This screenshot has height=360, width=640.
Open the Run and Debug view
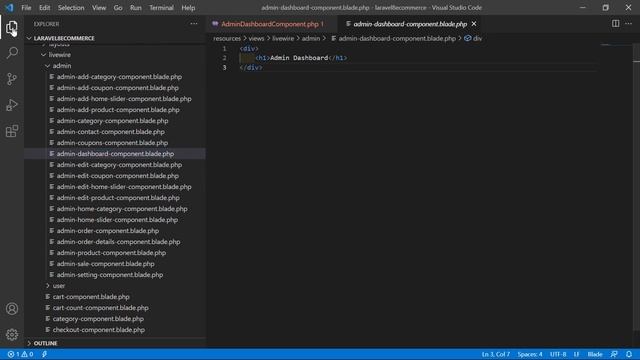pos(12,105)
